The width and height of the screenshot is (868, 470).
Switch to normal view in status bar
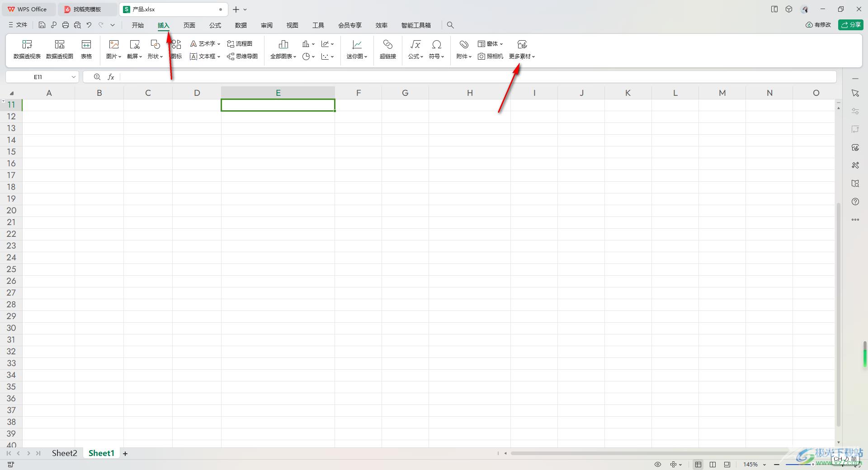[x=698, y=465]
